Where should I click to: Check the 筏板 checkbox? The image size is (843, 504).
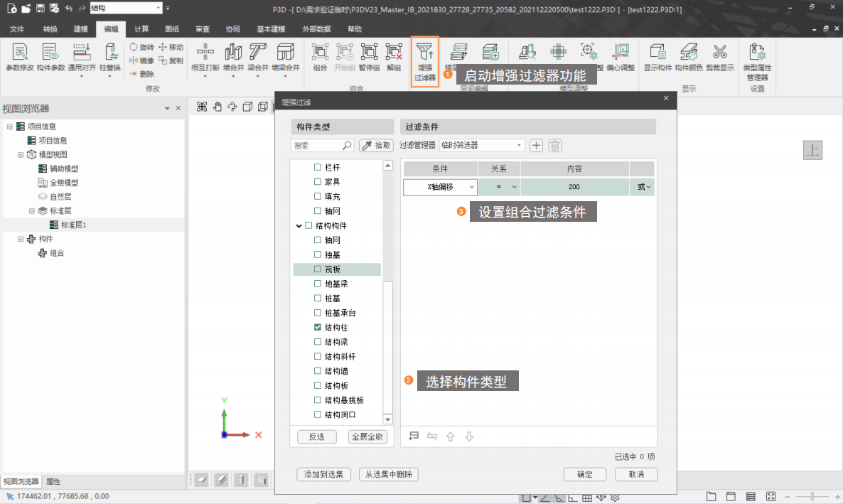(318, 269)
